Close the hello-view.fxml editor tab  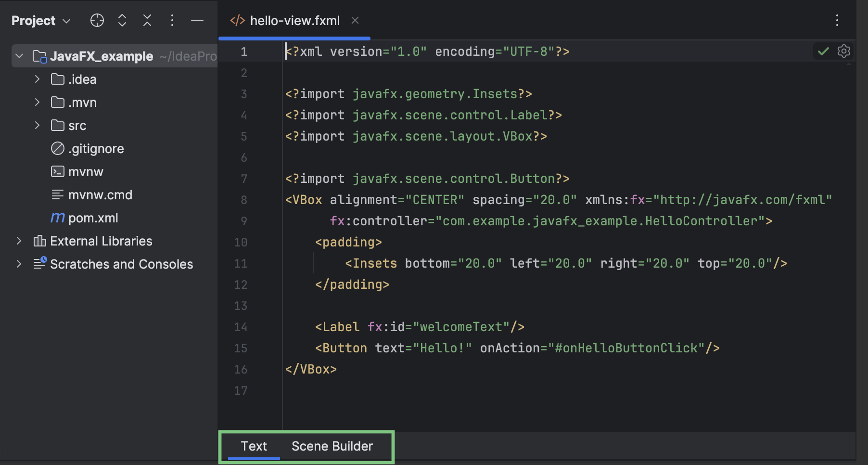pyautogui.click(x=355, y=20)
